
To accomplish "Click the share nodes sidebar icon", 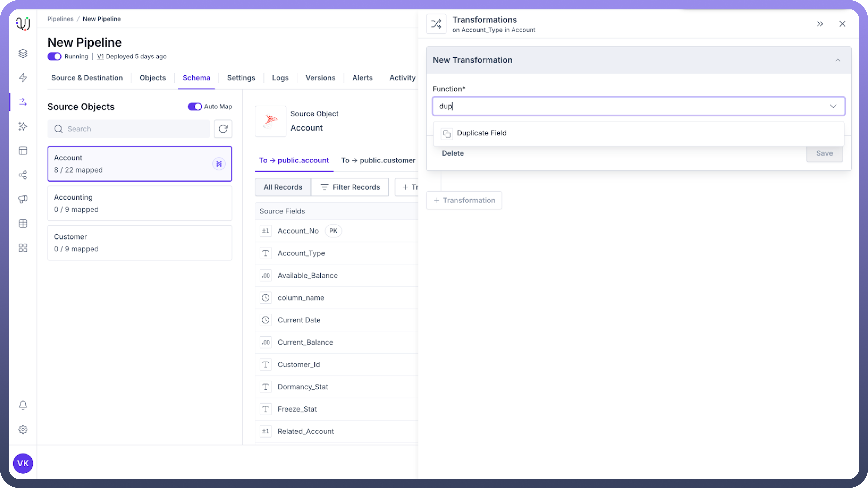I will (23, 175).
